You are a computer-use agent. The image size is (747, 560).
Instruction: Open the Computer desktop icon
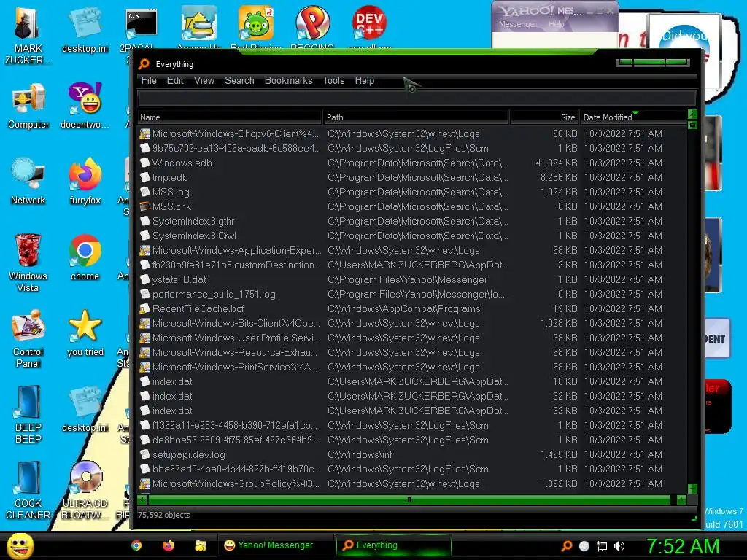tap(28, 106)
